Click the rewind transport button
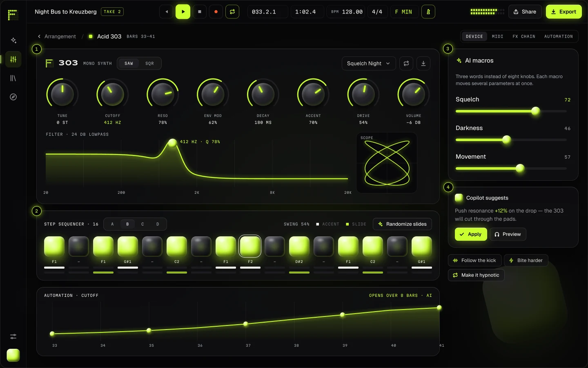The image size is (588, 368). click(x=167, y=12)
